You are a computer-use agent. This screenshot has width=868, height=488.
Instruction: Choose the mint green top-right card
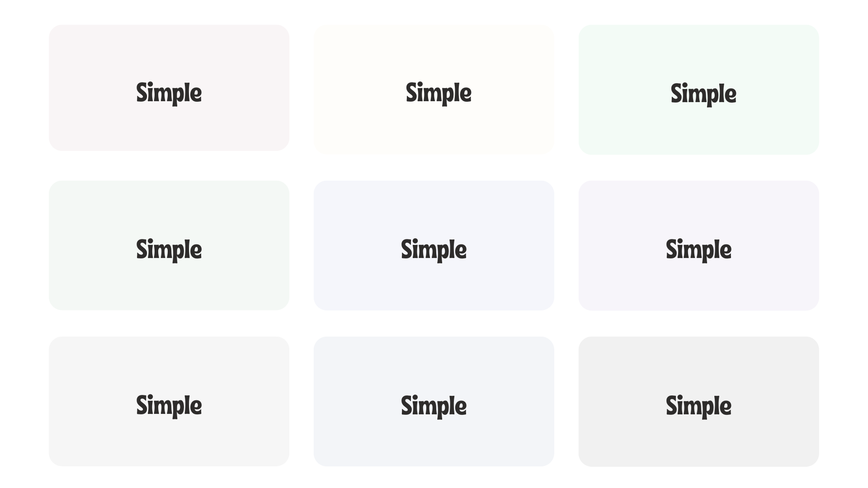click(699, 89)
